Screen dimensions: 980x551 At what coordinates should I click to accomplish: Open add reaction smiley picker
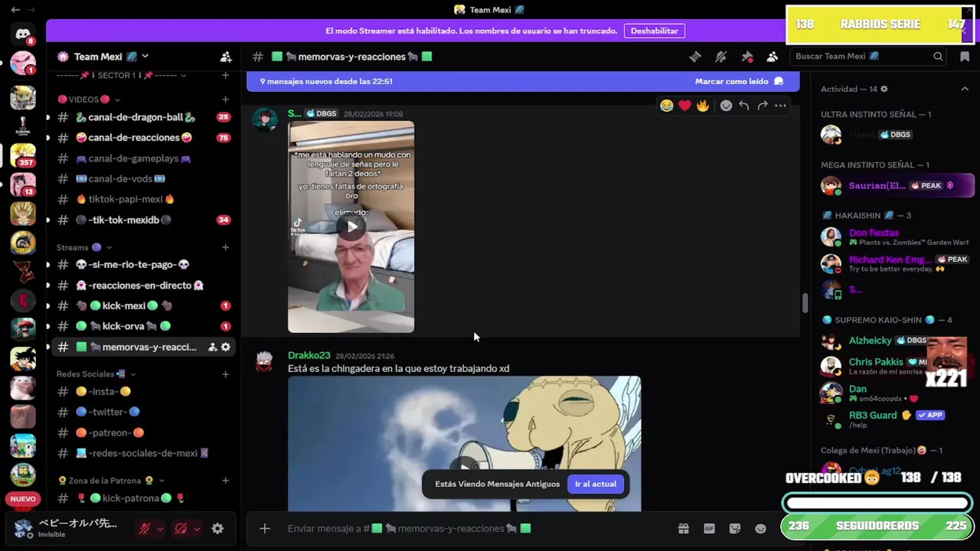(726, 106)
